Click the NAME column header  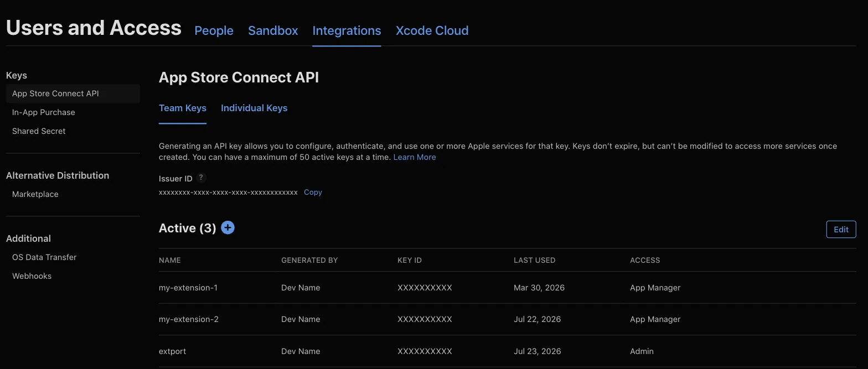[x=170, y=260]
